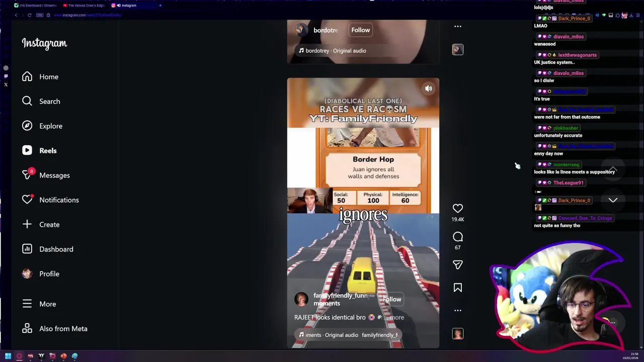Screen dimensions: 644x362
Task: Open the Profile avatar in the sidebar
Action: [27, 274]
